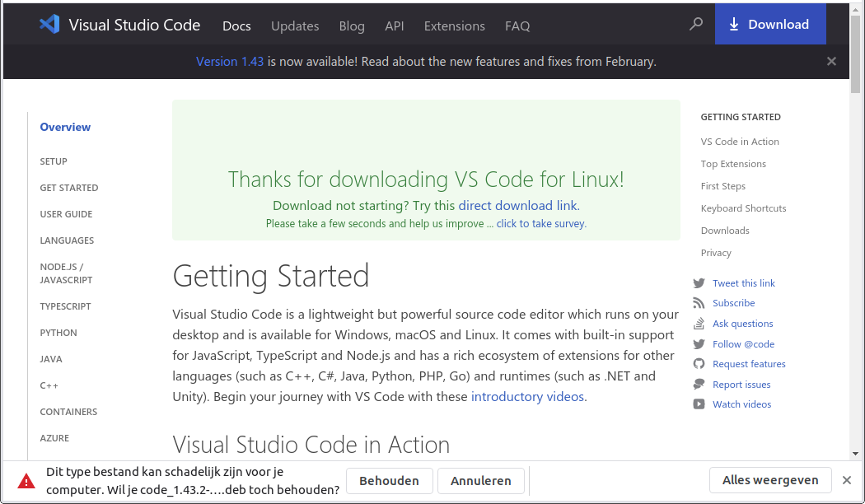Jump to Top Extensions section
This screenshot has width=865, height=504.
(733, 164)
